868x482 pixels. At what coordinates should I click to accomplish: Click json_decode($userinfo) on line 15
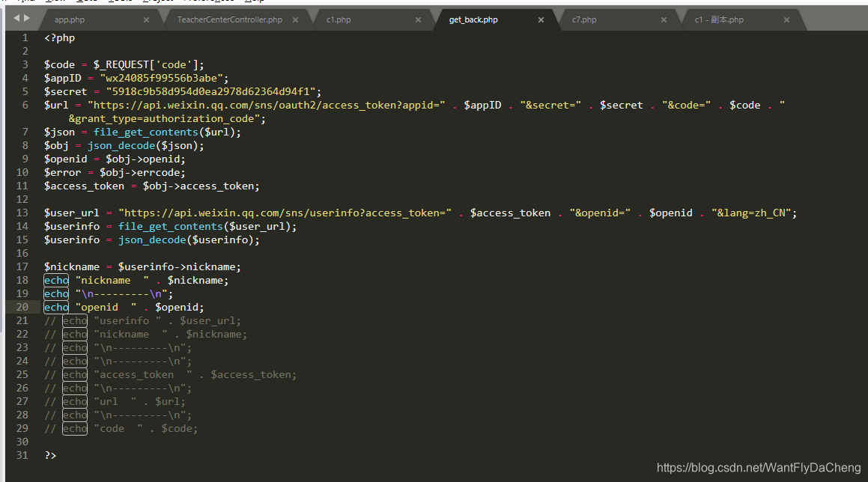pyautogui.click(x=186, y=240)
